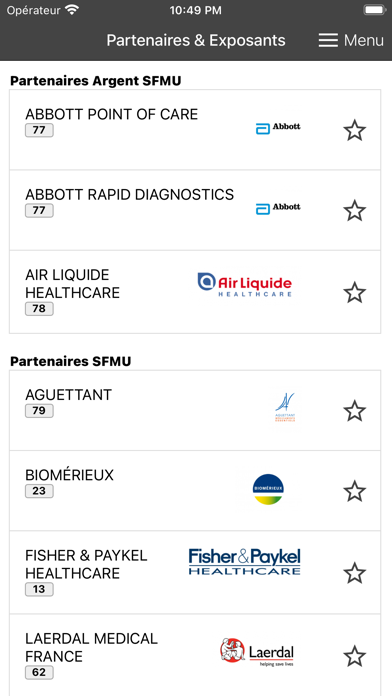The width and height of the screenshot is (392, 696).
Task: Star Laerdal Medical France exhibitor
Action: click(x=354, y=656)
